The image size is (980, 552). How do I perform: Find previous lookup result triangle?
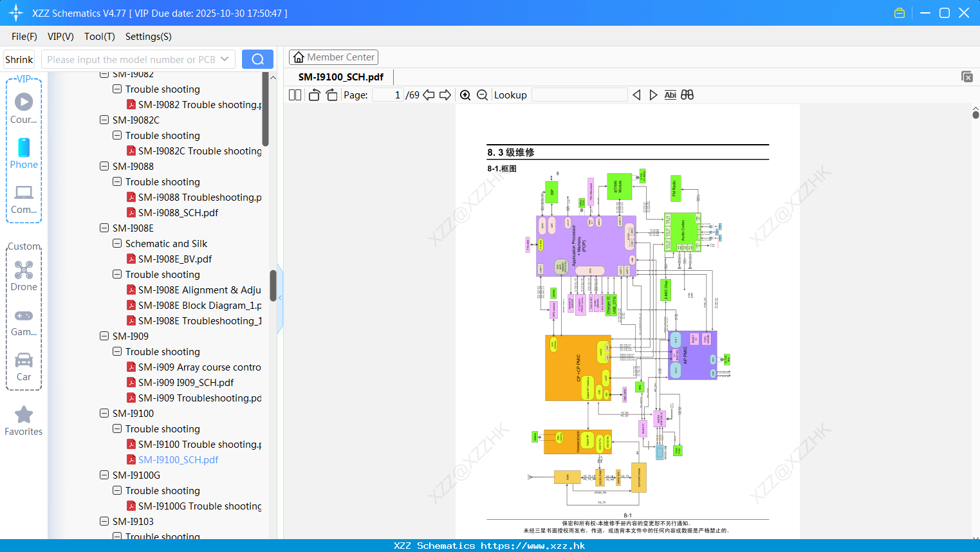pos(636,95)
